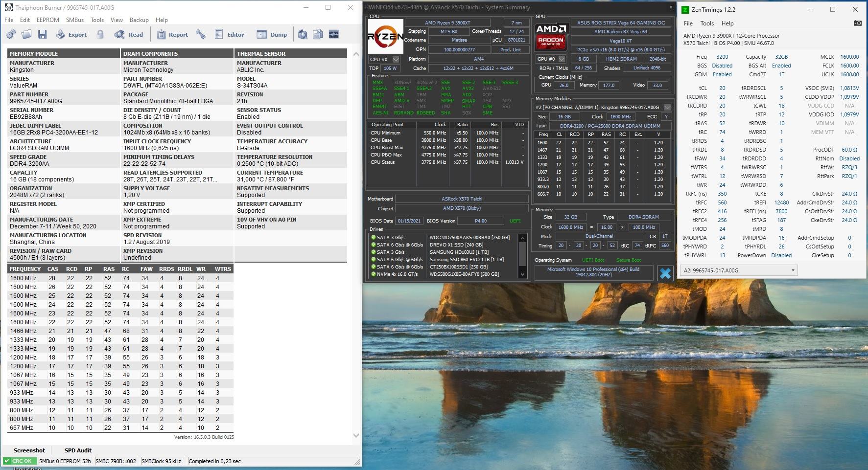Screen dimensions: 868x470
Task: Click the ProcODT value 60.0 Ω
Action: point(849,150)
